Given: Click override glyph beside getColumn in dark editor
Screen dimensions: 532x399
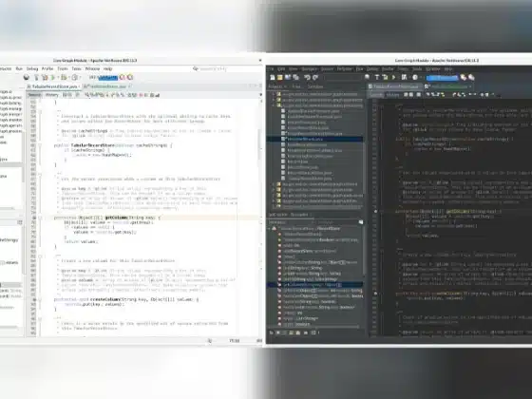Looking at the screenshot, I should [375, 211].
